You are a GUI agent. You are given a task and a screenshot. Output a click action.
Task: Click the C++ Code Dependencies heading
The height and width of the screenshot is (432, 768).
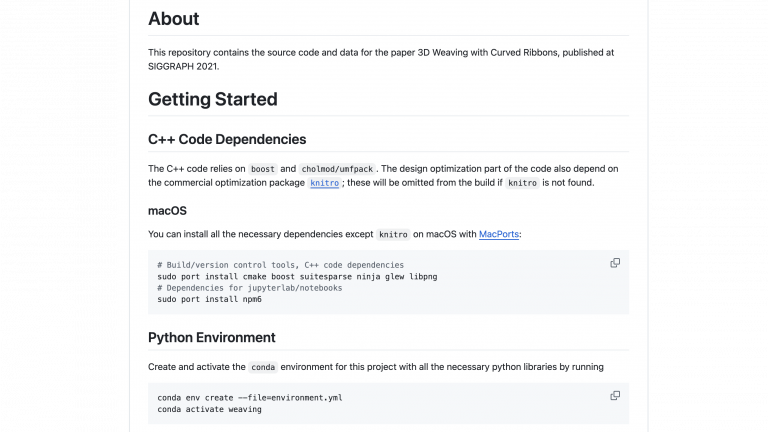(227, 139)
